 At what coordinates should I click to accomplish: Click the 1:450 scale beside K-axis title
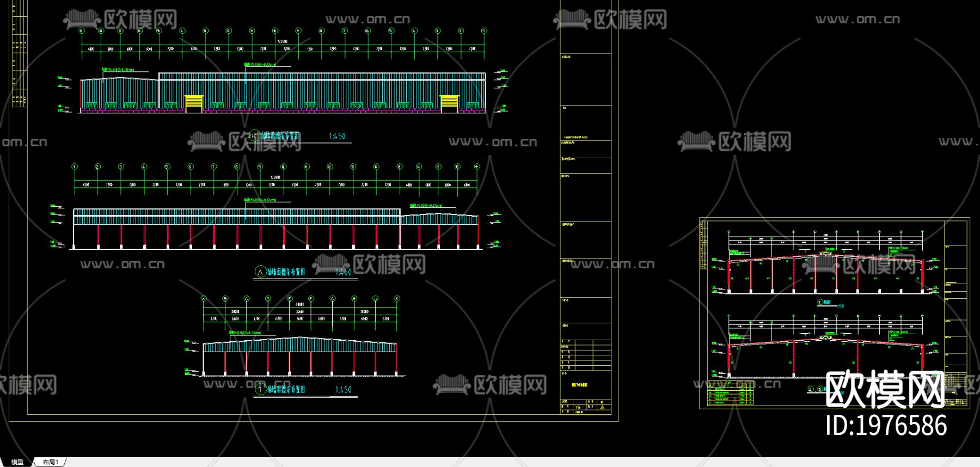tap(337, 136)
